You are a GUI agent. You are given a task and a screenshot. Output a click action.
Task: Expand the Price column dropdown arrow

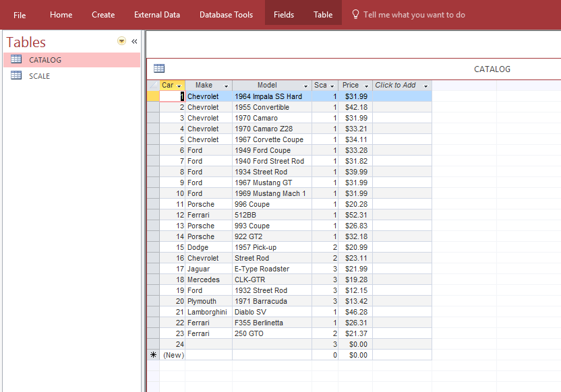click(366, 86)
